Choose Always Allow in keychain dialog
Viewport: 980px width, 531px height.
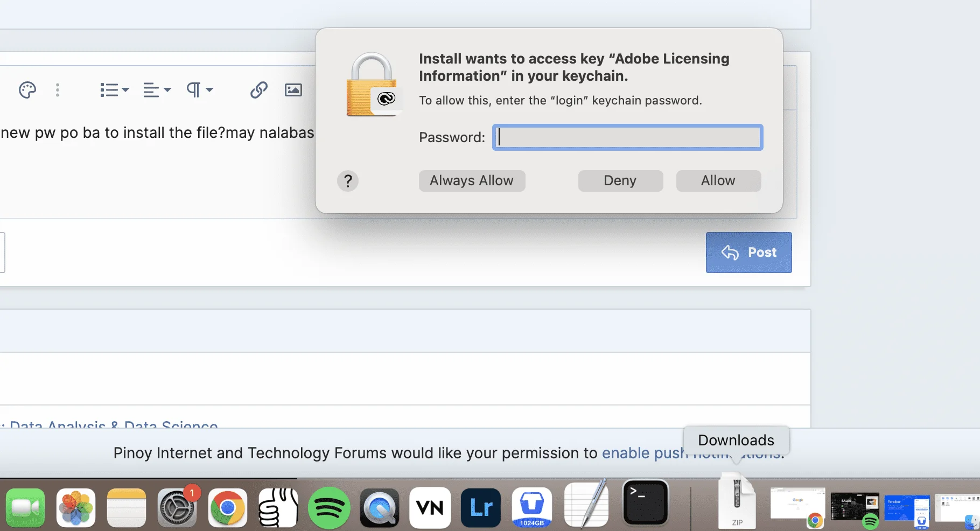tap(472, 180)
